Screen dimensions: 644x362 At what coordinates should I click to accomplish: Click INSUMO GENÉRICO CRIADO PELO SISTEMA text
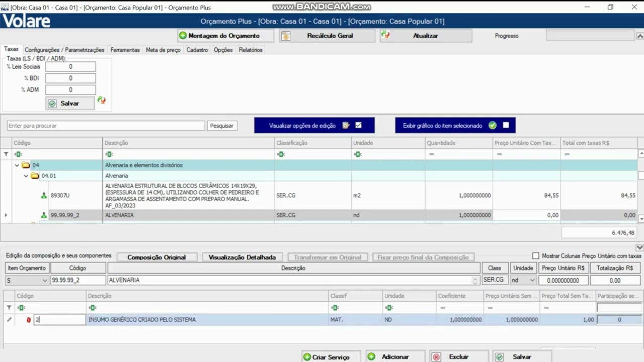142,319
